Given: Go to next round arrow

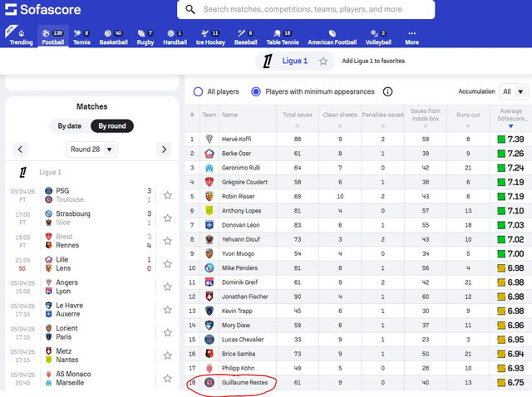Looking at the screenshot, I should [164, 149].
